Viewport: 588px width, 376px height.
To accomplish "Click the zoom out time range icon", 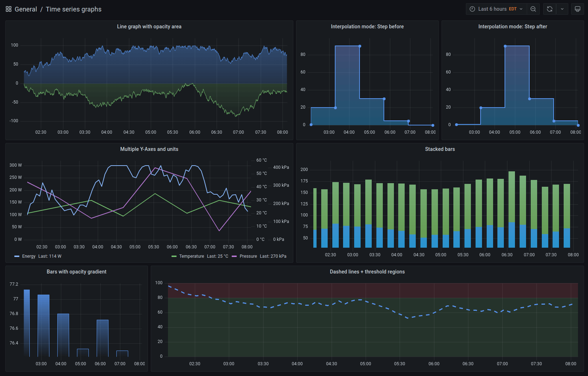I will coord(533,9).
